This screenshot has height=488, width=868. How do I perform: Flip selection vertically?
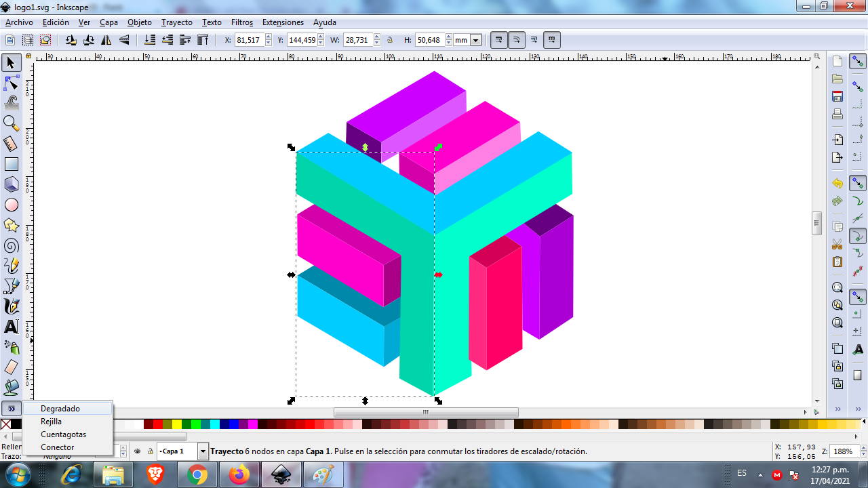coord(124,40)
